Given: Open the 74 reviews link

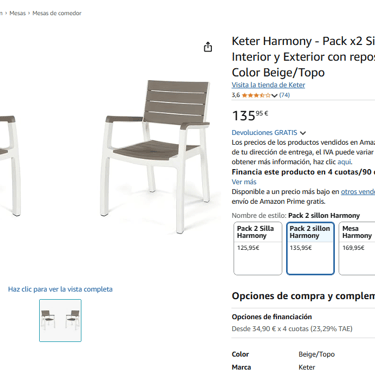Looking at the screenshot, I should pyautogui.click(x=284, y=95).
